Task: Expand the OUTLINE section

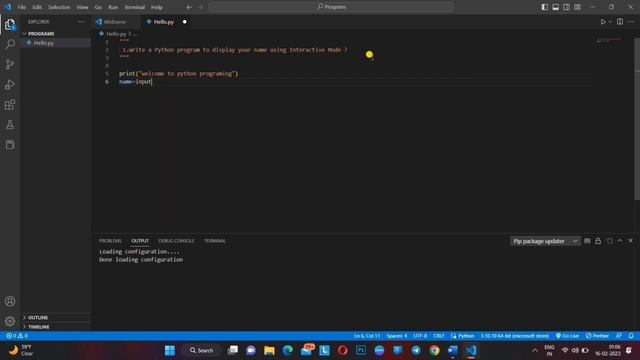Action: click(56, 317)
